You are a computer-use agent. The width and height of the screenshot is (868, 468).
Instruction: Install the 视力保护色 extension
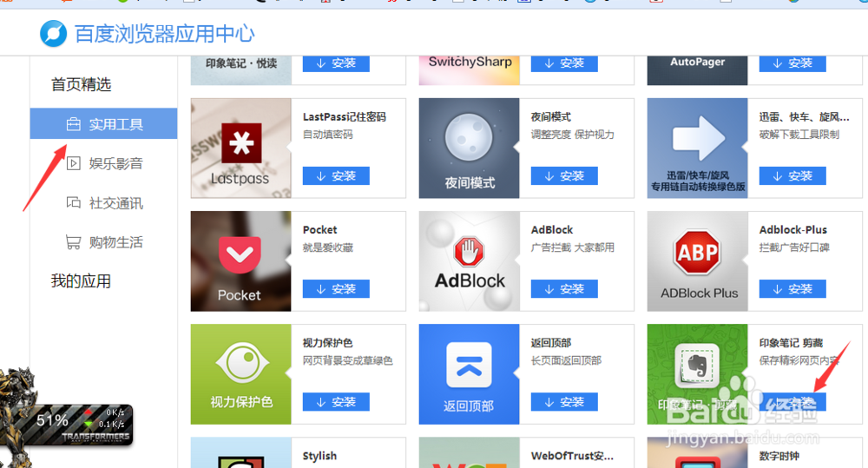pos(336,401)
